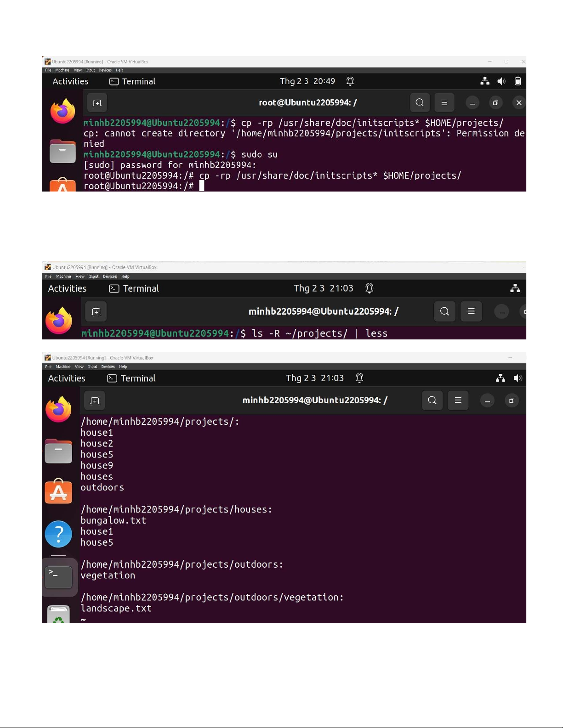Image resolution: width=563 pixels, height=728 pixels.
Task: Click 'bungalow.txt' in the houses listing
Action: [114, 520]
